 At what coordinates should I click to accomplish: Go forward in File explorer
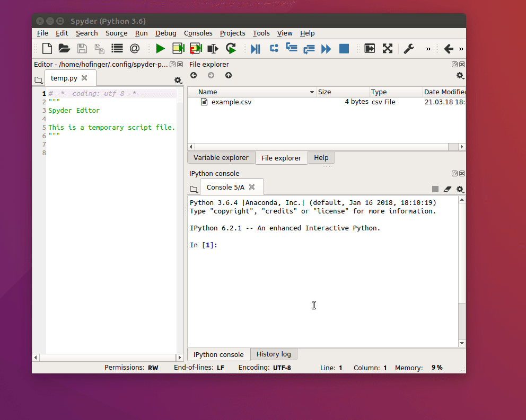pyautogui.click(x=211, y=75)
